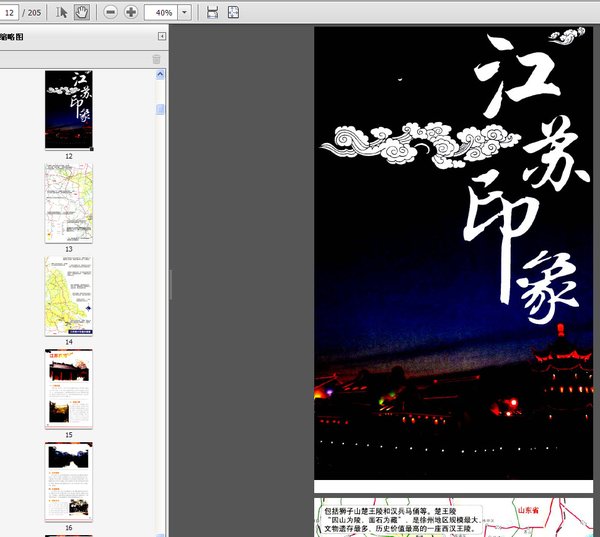Viewport: 600px width, 537px height.
Task: Click the thumbnail panel scrollbar handle
Action: (160, 109)
